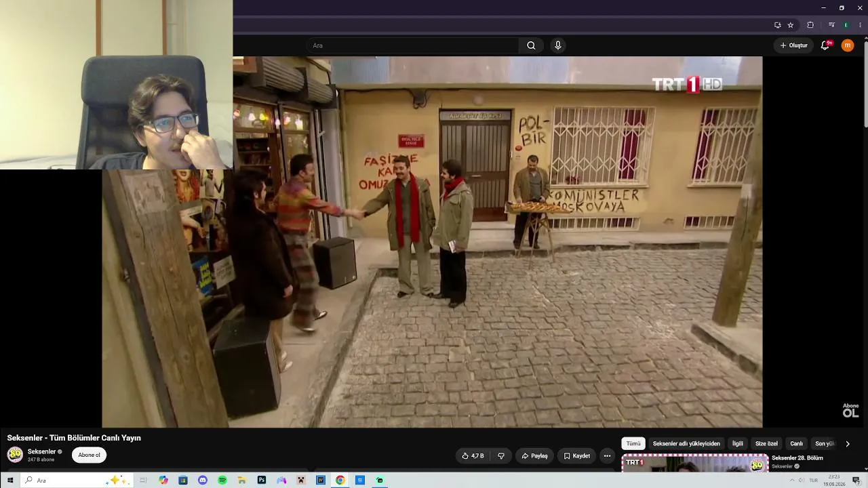The width and height of the screenshot is (868, 488).
Task: Open the orange account avatar menu
Action: tap(848, 45)
